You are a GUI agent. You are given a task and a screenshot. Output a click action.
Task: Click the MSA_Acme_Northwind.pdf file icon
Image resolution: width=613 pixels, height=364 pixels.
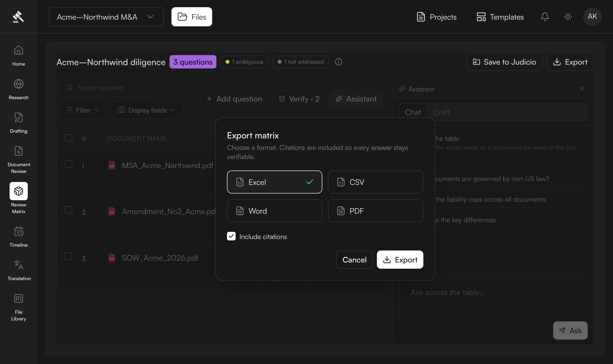coord(112,165)
